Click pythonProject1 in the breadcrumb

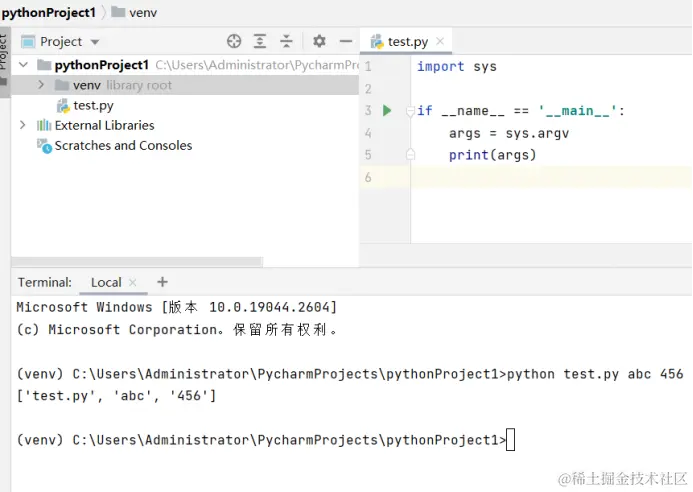[x=49, y=12]
